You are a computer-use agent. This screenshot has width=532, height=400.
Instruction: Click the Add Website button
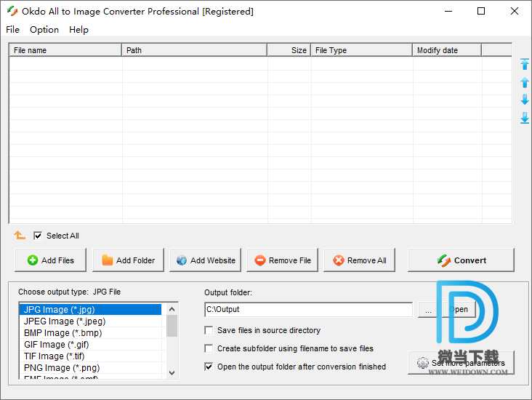[x=205, y=260]
